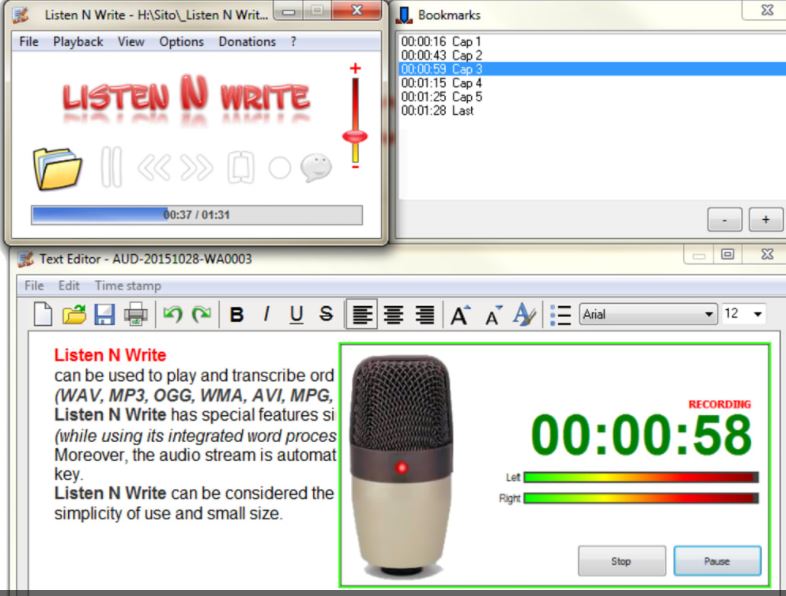
Task: Click the round record button in player
Action: (x=280, y=168)
